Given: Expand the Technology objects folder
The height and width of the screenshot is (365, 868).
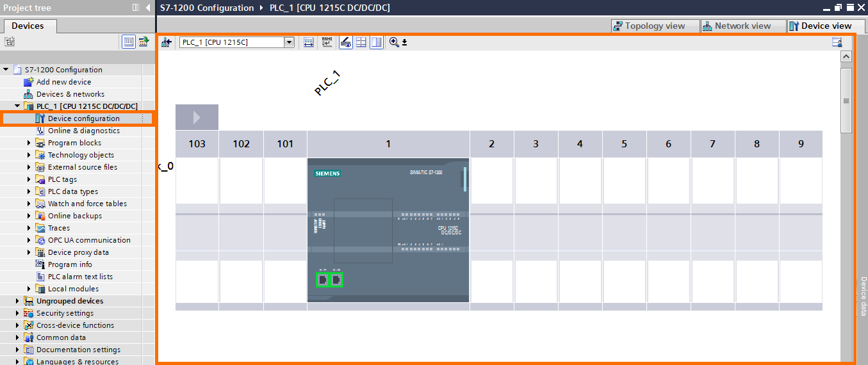Looking at the screenshot, I should click(x=29, y=155).
